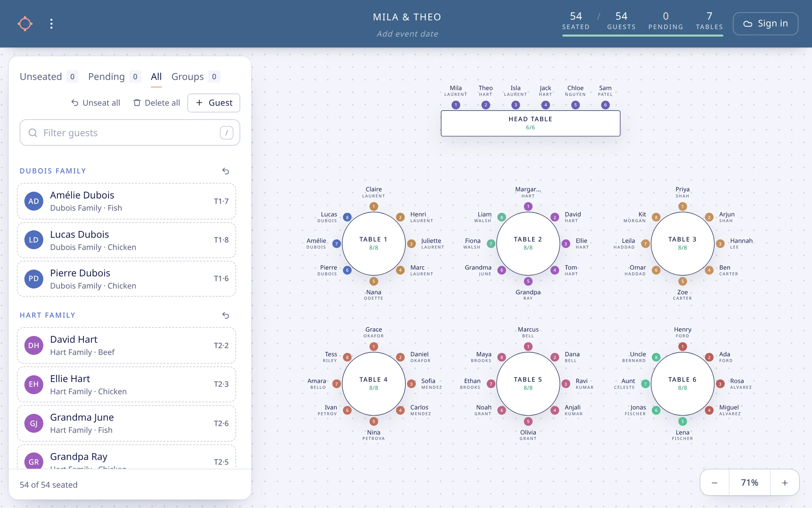Click Liam Walsh's green seat marker

coord(502,217)
